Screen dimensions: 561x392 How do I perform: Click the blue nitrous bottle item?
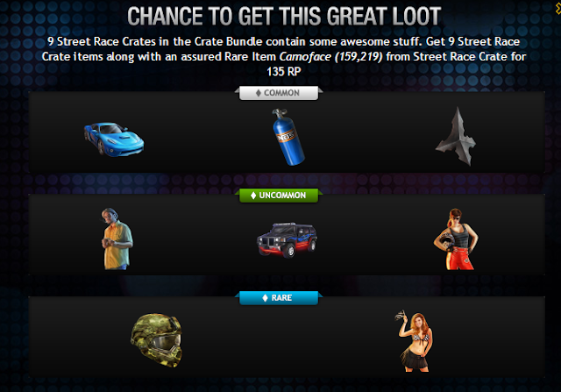tap(288, 137)
